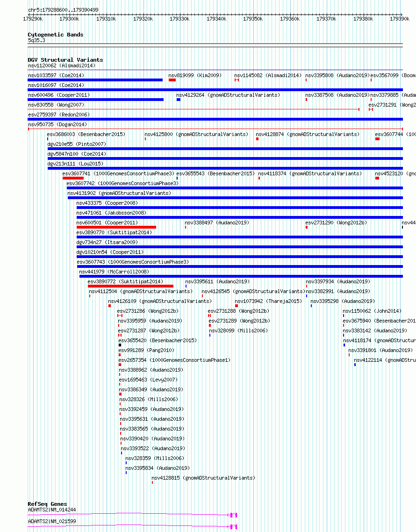416x532 pixels.
Task: Select esv3607742 (1000GenomesConsortiumPhase3) label
Action: pyautogui.click(x=122, y=184)
